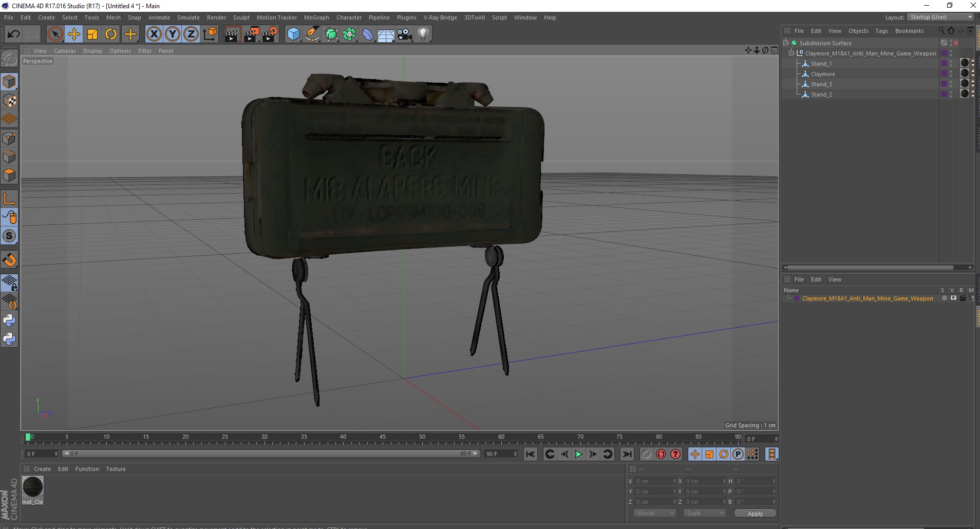
Task: Toggle Subdivision Surface enable checkmark
Action: [x=956, y=43]
